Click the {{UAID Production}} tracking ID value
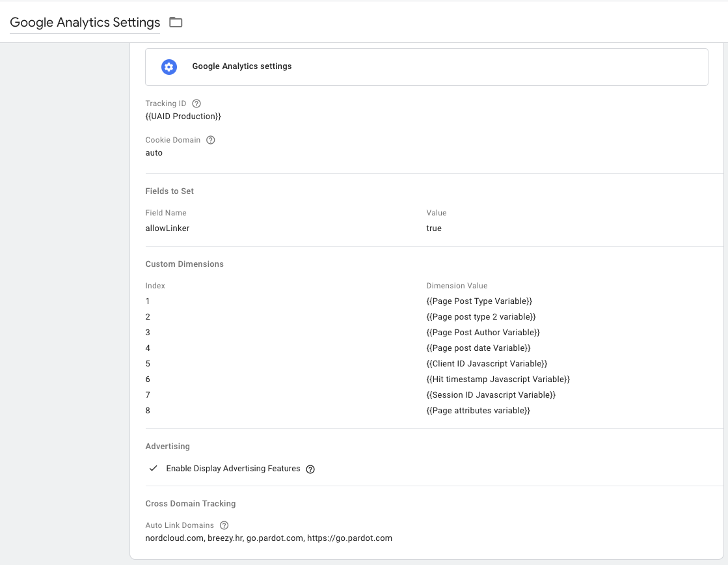 (183, 117)
